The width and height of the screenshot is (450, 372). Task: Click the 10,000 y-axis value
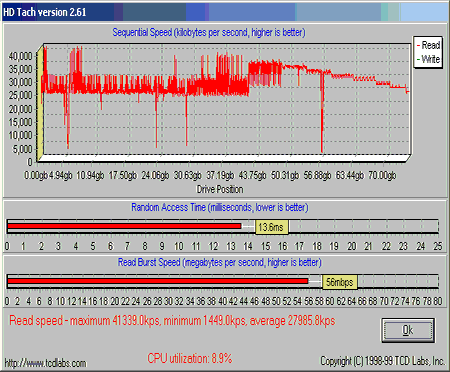coord(20,135)
